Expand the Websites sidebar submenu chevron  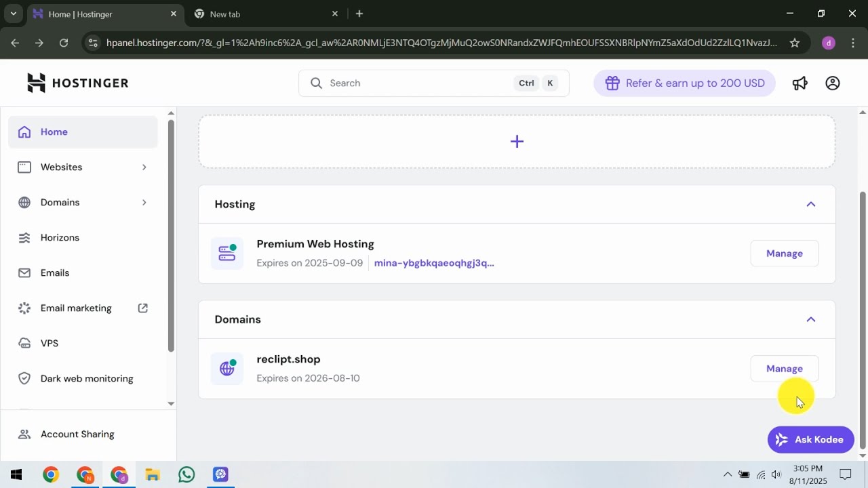pos(144,167)
